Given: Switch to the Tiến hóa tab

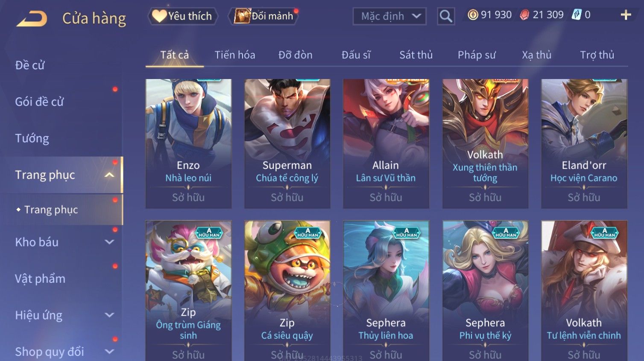Looking at the screenshot, I should 235,55.
